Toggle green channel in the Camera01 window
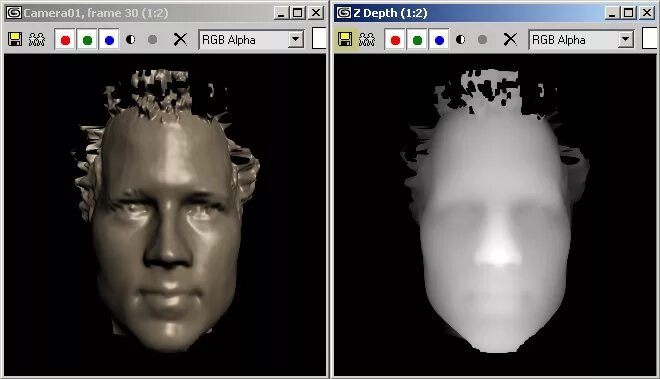Viewport: 660px width, 379px height. [x=87, y=40]
